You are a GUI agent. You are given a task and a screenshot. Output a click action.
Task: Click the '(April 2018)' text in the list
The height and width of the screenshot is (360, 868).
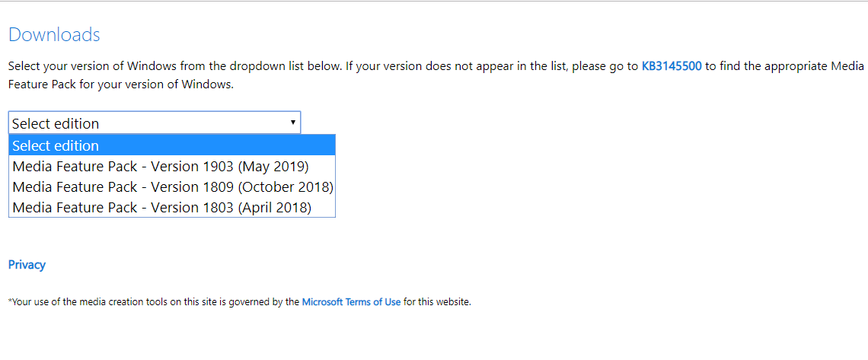tap(275, 207)
